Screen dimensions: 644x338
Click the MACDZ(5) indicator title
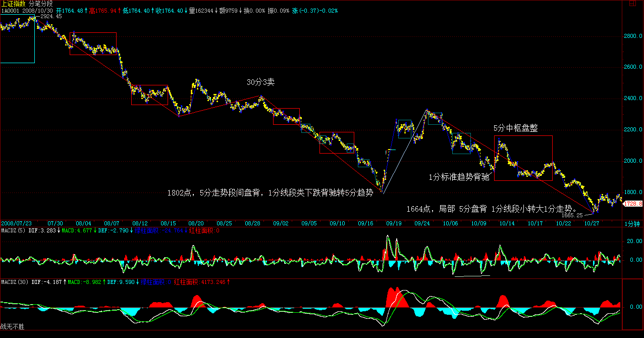(x=10, y=230)
